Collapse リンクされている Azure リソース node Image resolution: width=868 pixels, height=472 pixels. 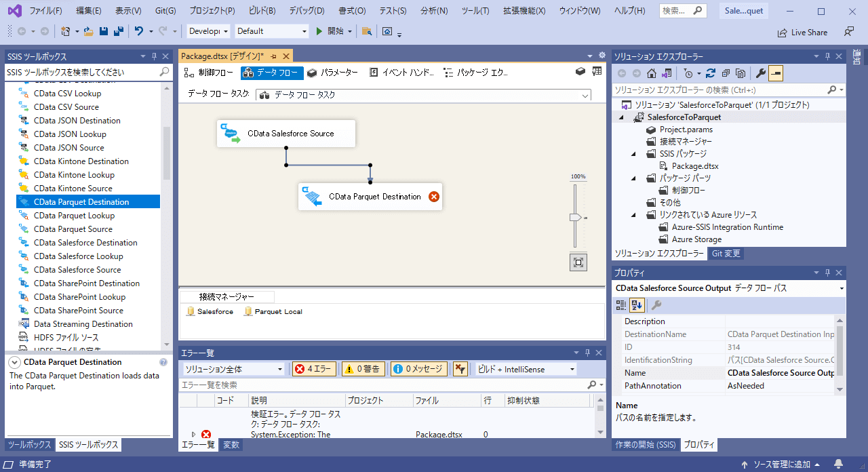[633, 215]
